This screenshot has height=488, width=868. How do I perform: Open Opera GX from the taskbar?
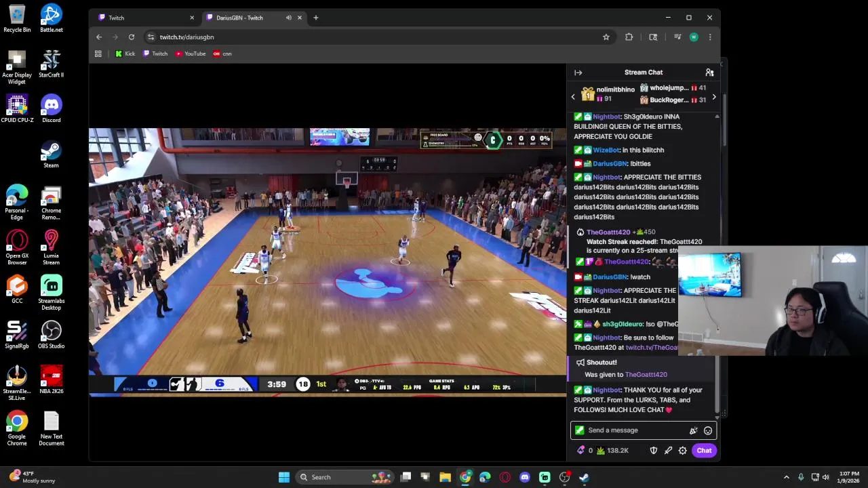[x=505, y=477]
